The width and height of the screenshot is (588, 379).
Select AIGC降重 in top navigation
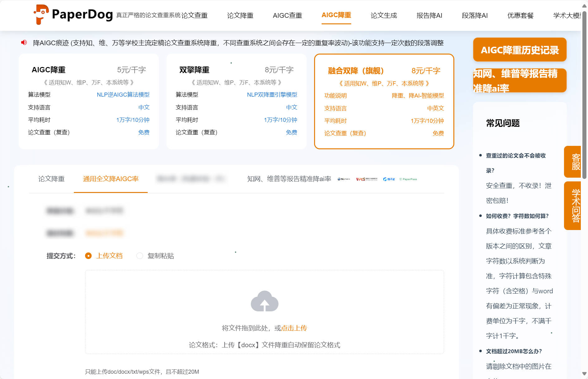[x=336, y=15]
